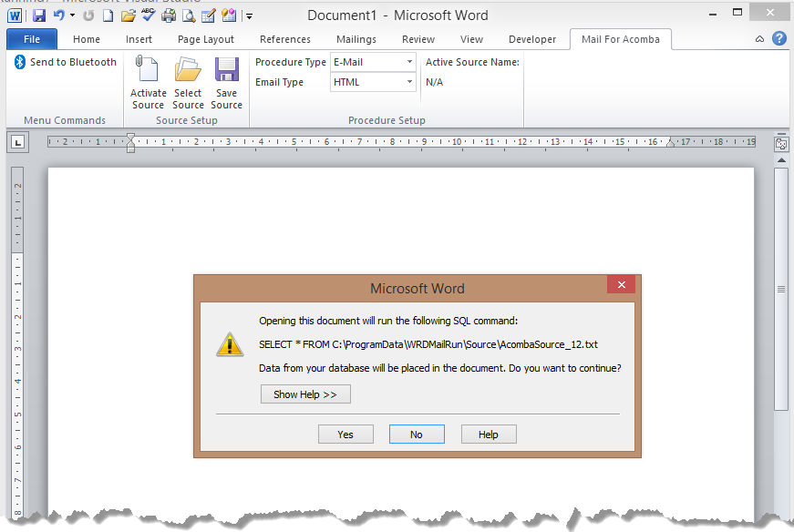794x532 pixels.
Task: Go to the Insert tab
Action: (x=139, y=39)
